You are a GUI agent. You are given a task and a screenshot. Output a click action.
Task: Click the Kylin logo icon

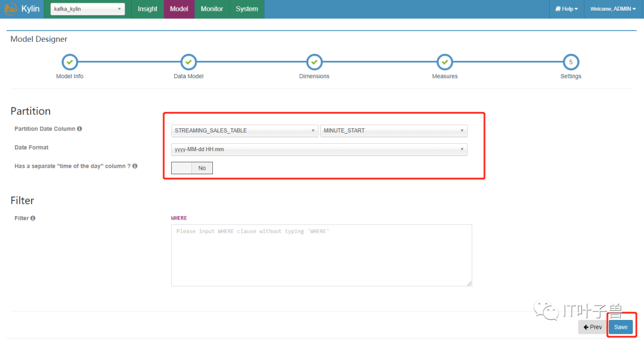tap(10, 8)
